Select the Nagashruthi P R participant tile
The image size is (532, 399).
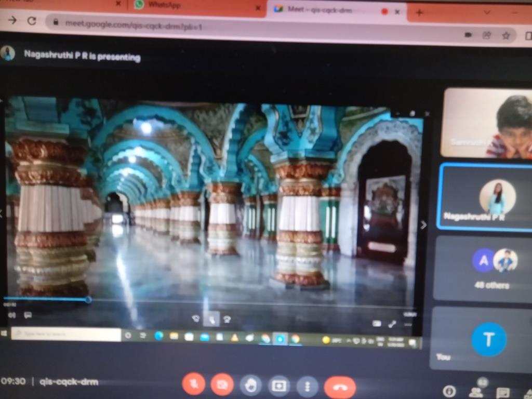485,197
